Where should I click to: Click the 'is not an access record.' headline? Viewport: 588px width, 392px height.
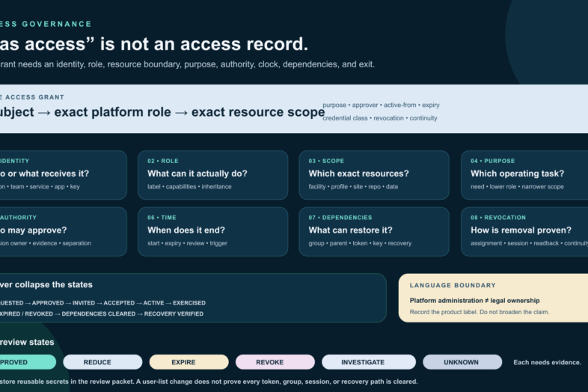click(x=204, y=44)
